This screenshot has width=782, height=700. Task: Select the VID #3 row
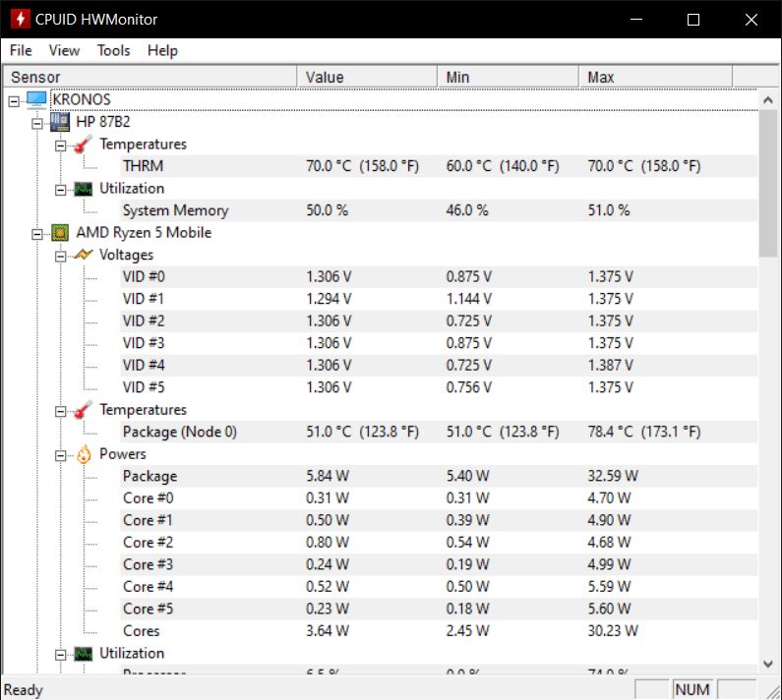tap(439, 343)
